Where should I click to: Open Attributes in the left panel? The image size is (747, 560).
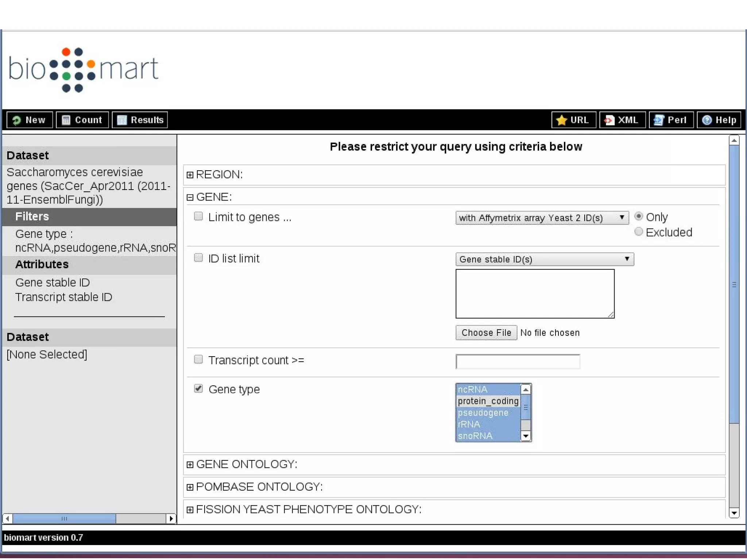[42, 264]
